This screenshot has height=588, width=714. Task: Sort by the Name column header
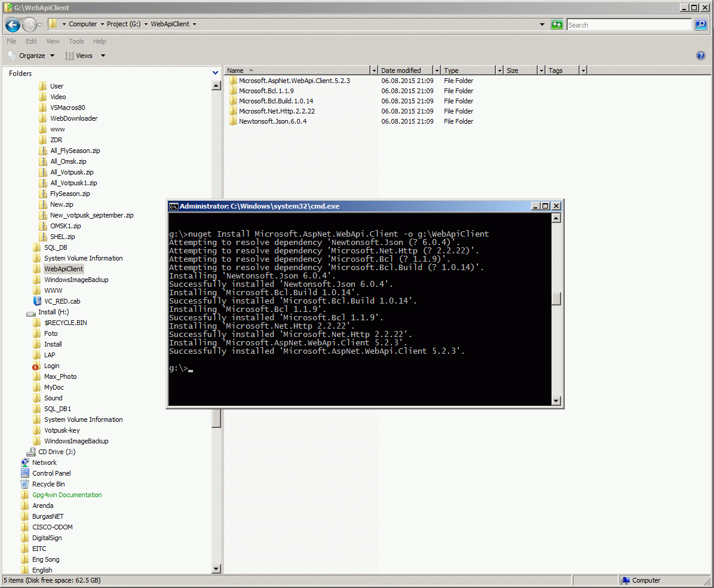pos(297,70)
